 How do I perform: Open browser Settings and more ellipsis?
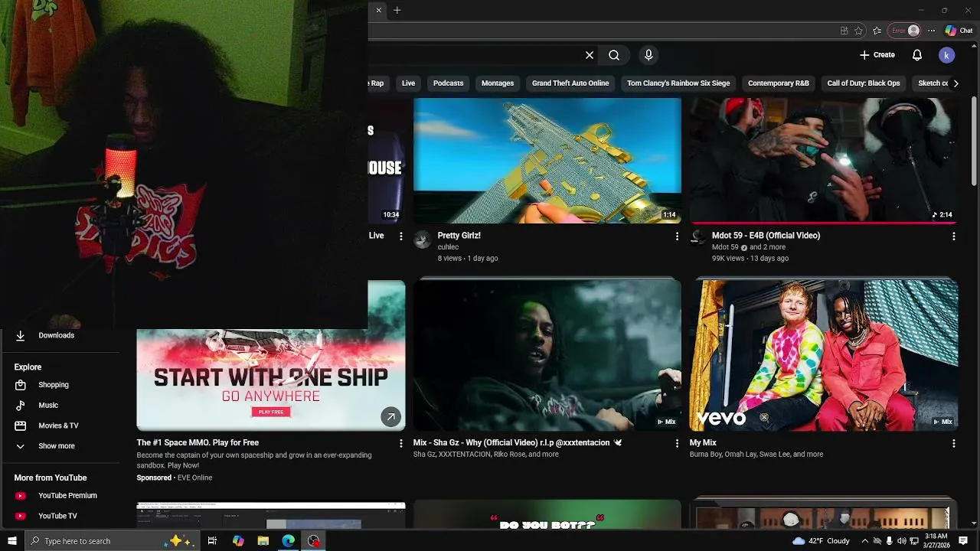point(931,31)
